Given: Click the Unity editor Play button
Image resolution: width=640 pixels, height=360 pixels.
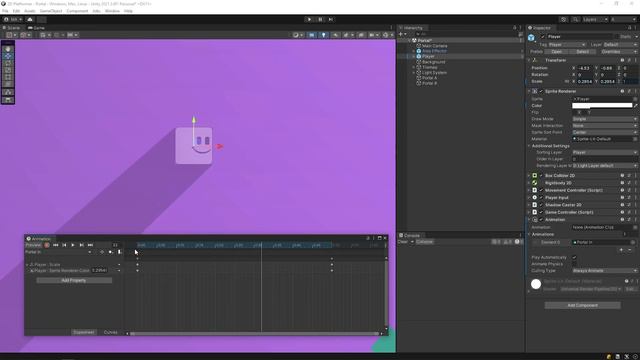Looking at the screenshot, I should click(309, 20).
